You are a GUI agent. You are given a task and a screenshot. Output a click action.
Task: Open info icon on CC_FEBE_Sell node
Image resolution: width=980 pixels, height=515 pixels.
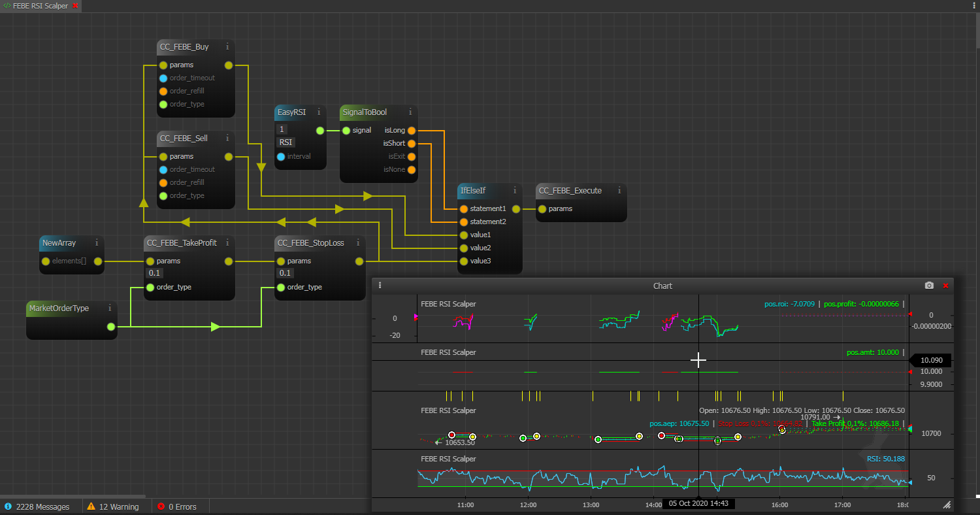(x=227, y=138)
